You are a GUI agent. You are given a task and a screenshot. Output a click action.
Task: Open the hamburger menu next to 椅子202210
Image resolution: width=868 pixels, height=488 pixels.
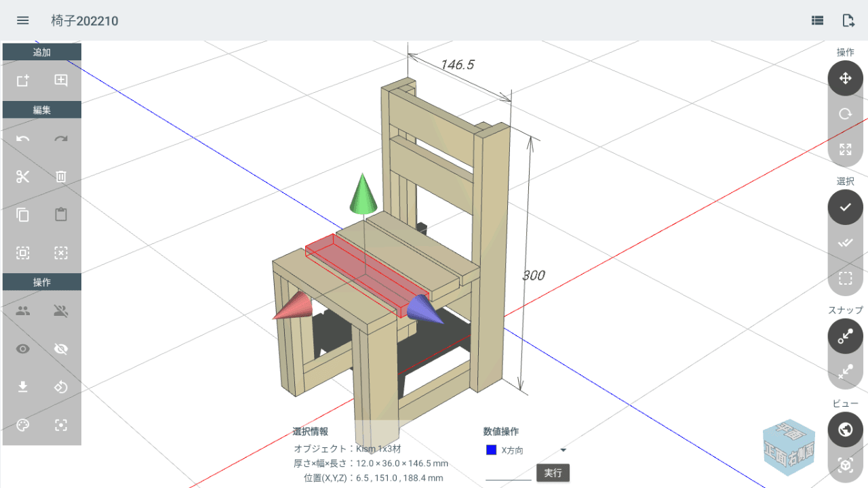22,20
